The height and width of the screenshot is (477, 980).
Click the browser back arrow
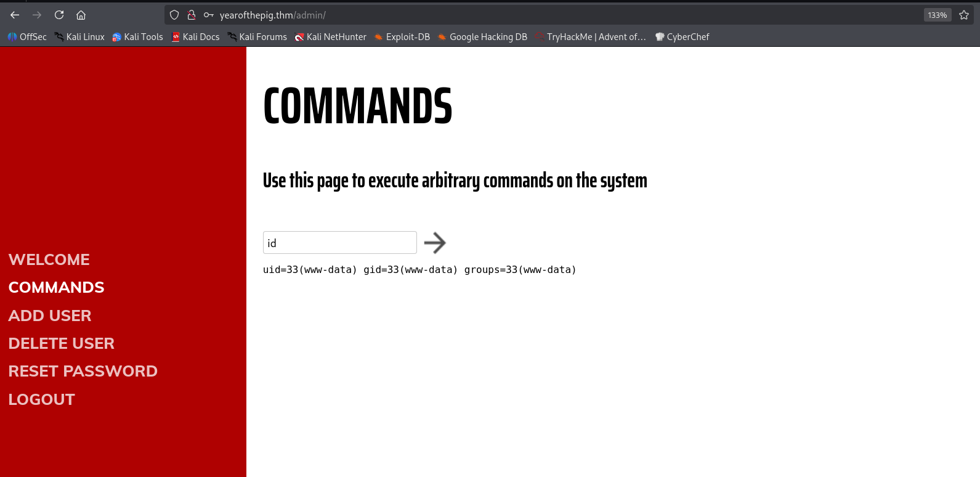15,15
